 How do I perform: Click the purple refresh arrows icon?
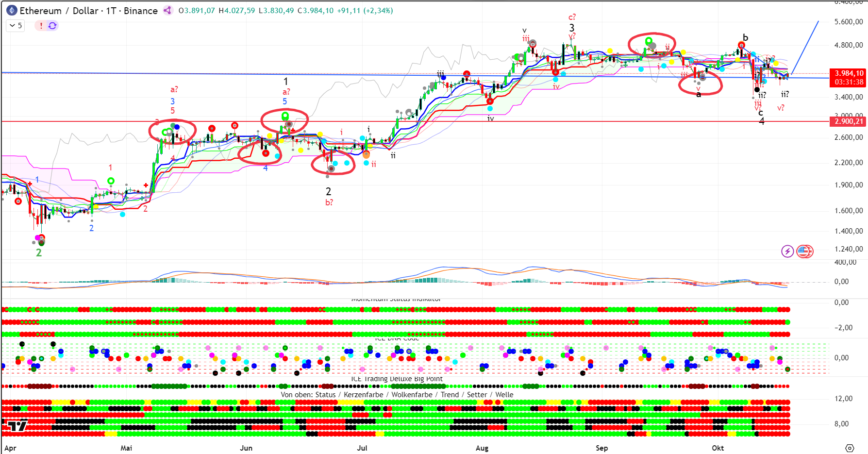click(x=52, y=26)
